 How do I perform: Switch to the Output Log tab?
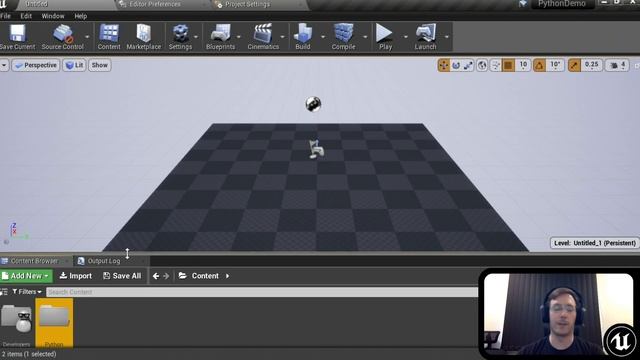click(104, 261)
